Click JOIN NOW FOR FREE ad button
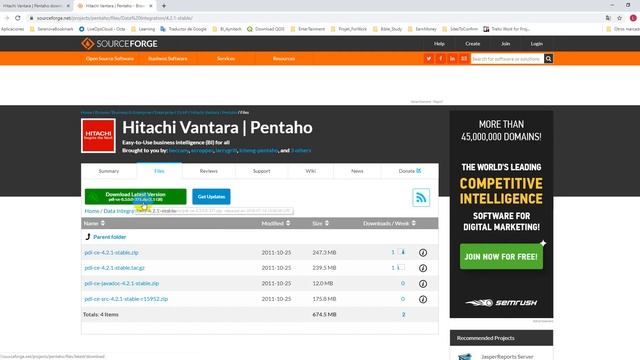 (501, 257)
